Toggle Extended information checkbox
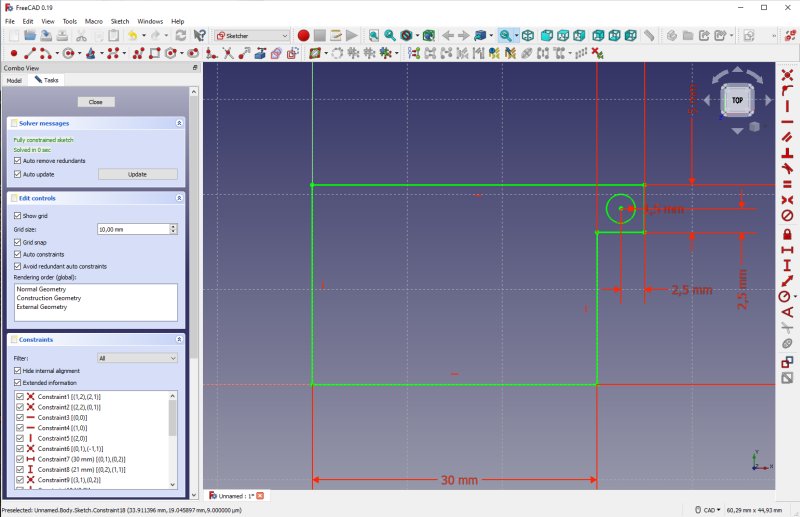The height and width of the screenshot is (517, 800). pos(17,382)
